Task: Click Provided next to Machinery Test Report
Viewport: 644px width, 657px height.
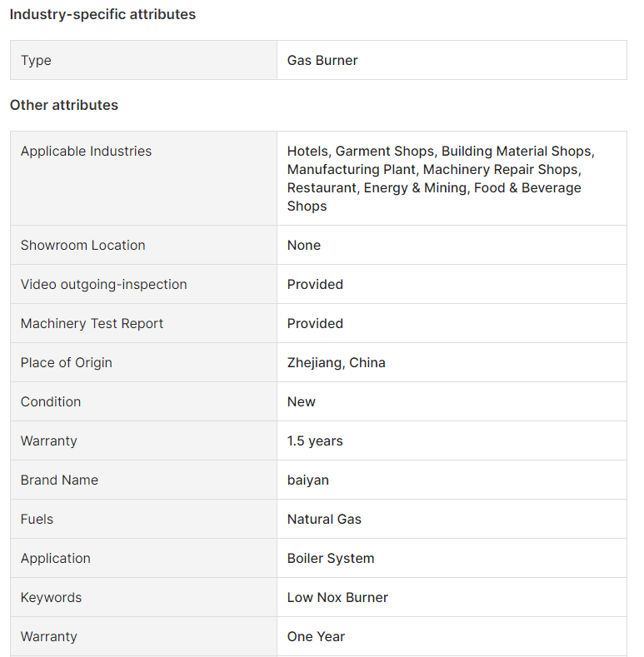Action: click(315, 323)
